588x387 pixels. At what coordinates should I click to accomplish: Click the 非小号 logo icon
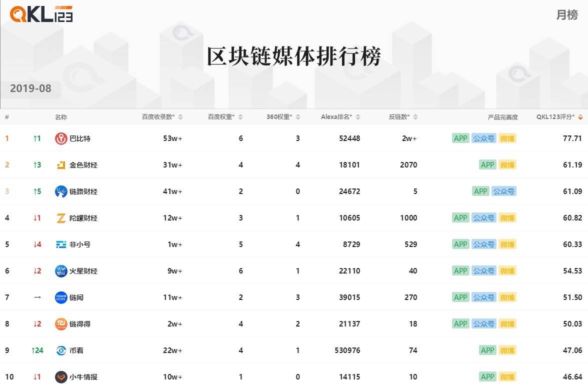(x=61, y=244)
